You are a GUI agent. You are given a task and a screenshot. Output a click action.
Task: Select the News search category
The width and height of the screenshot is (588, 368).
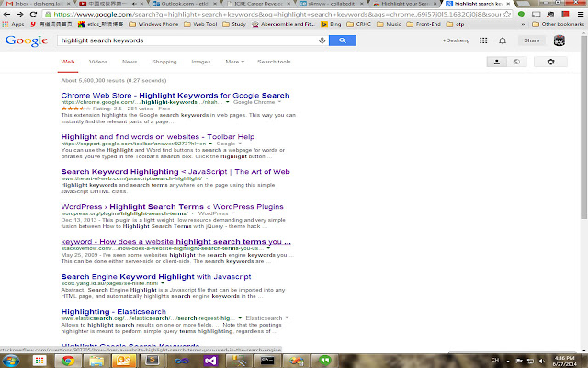130,62
